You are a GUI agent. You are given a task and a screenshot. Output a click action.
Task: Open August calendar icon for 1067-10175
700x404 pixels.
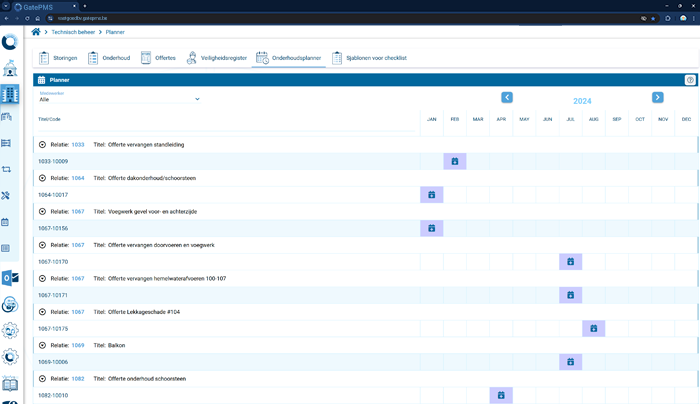pyautogui.click(x=594, y=328)
